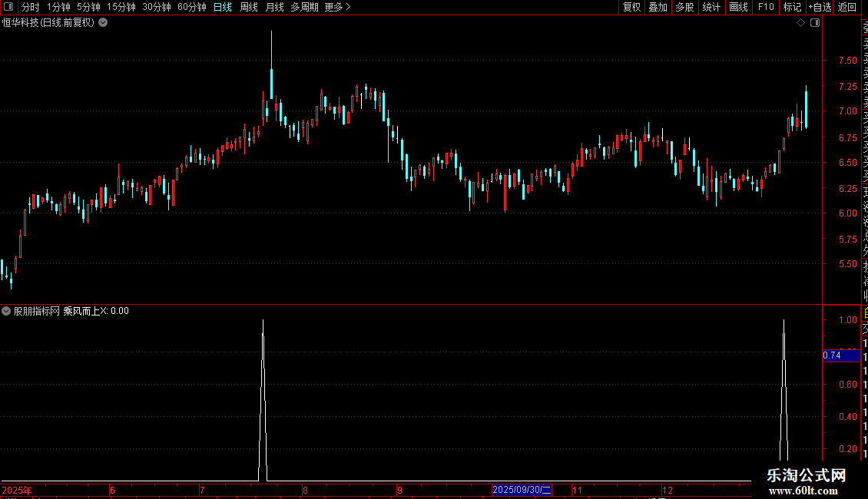Click the 2025年 label on time axis

tap(17, 490)
